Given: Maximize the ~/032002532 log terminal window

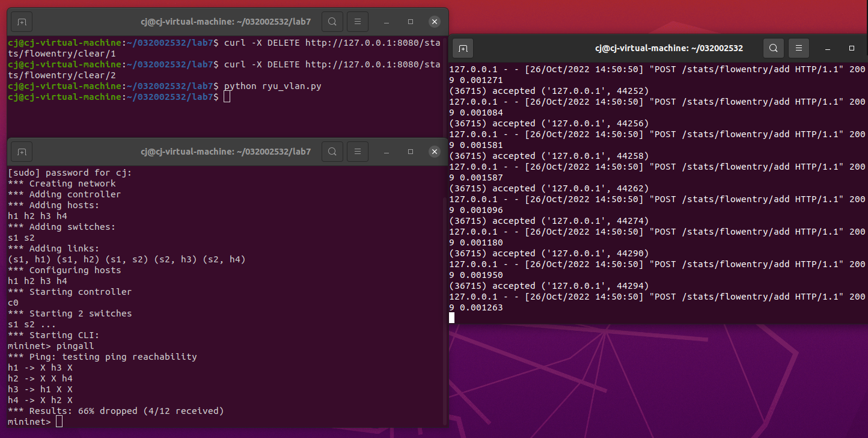Looking at the screenshot, I should pyautogui.click(x=852, y=48).
